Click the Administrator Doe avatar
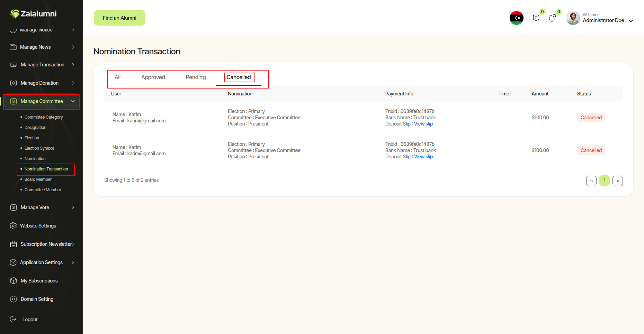The width and height of the screenshot is (644, 334). point(573,18)
